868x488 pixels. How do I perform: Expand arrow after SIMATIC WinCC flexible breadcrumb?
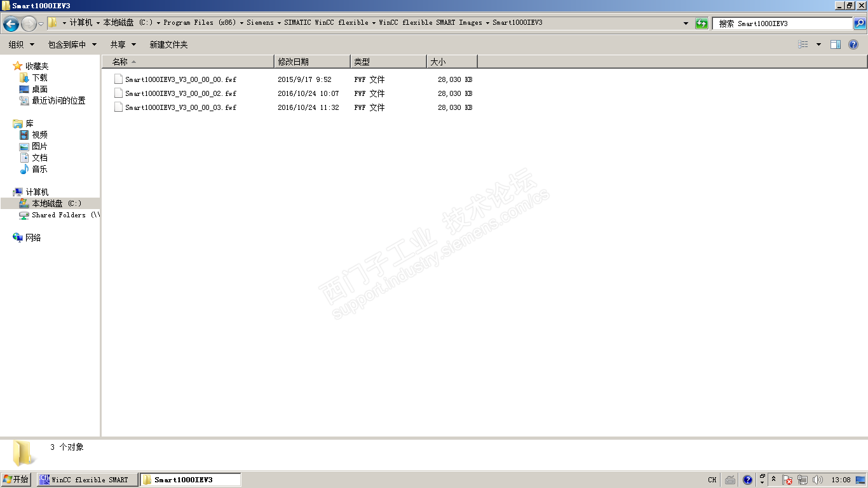pos(374,23)
